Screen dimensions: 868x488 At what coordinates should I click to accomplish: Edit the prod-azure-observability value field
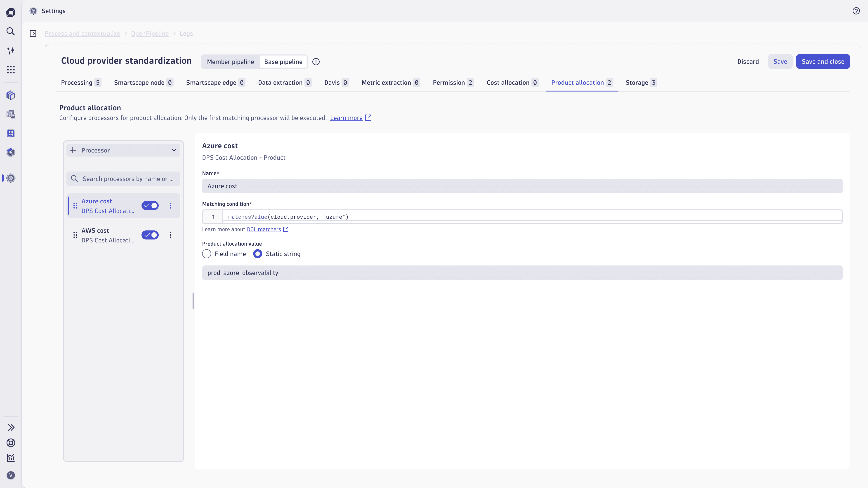522,273
